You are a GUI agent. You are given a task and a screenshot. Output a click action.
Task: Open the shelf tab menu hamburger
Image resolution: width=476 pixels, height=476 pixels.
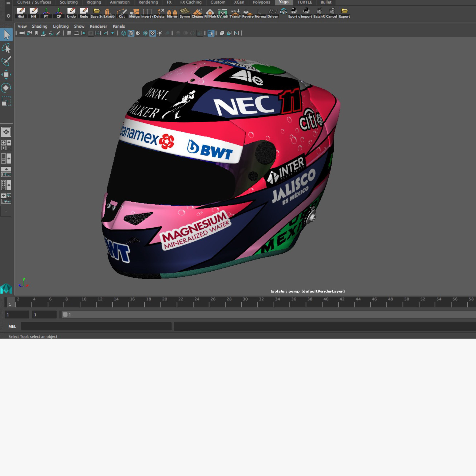point(8,3)
